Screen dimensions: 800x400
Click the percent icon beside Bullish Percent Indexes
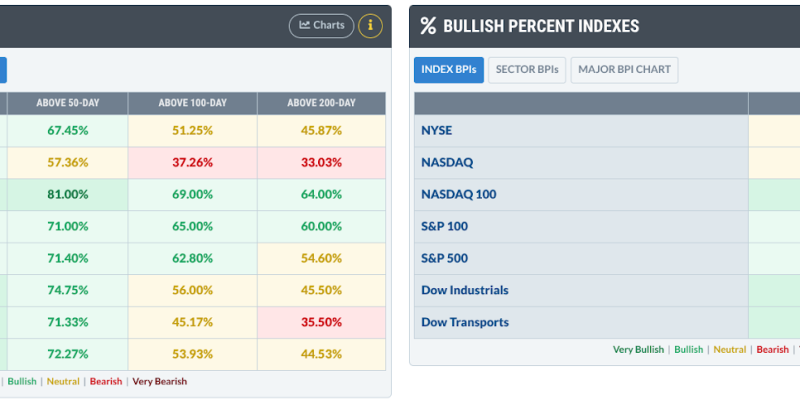pyautogui.click(x=428, y=26)
